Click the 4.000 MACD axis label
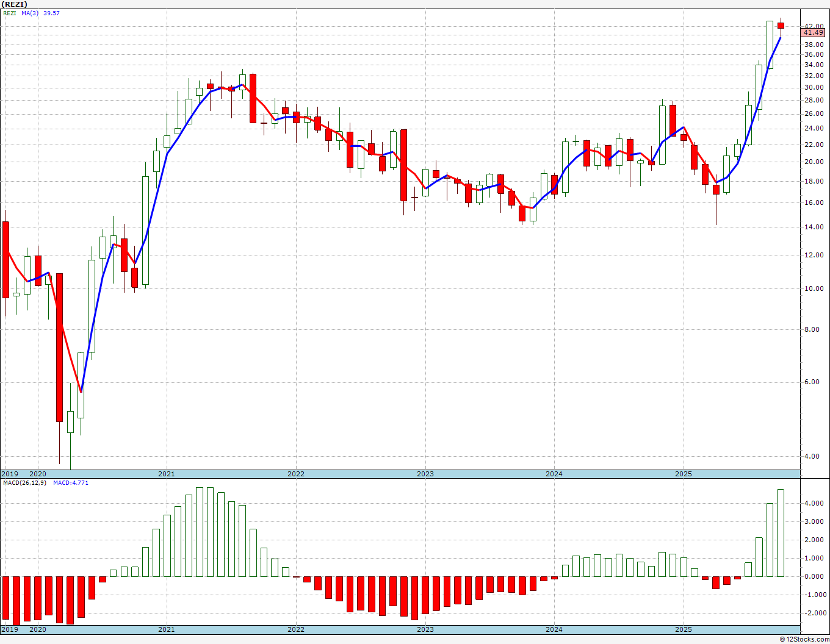 pyautogui.click(x=814, y=504)
